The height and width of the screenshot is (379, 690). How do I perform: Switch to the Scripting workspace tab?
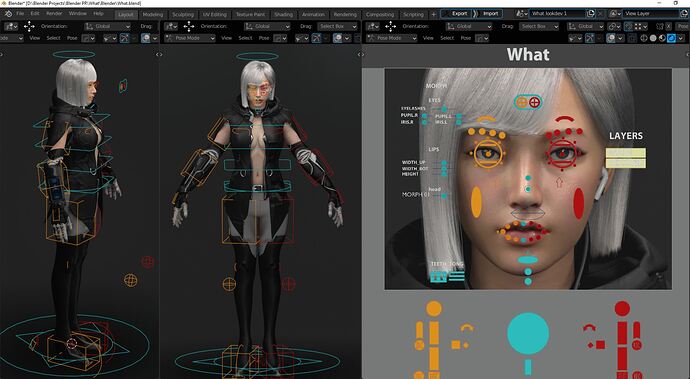414,15
